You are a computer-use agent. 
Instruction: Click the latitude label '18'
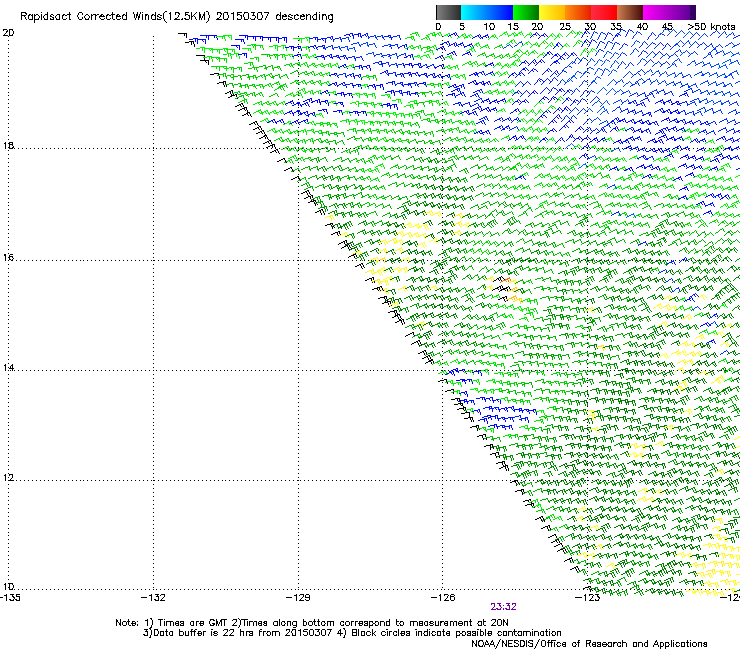[x=8, y=145]
